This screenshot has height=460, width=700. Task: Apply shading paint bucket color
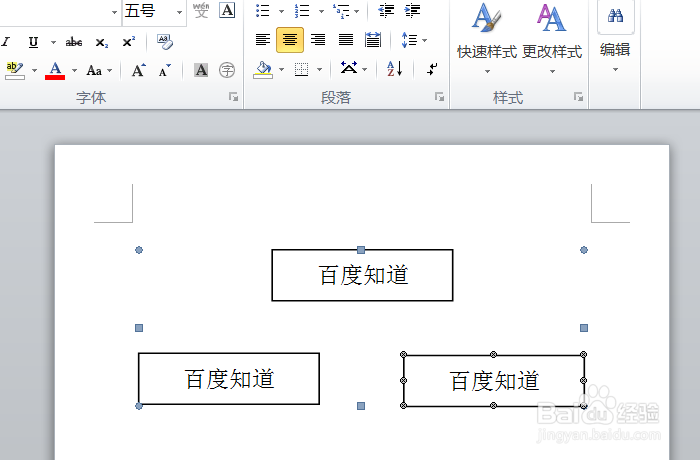pos(263,70)
